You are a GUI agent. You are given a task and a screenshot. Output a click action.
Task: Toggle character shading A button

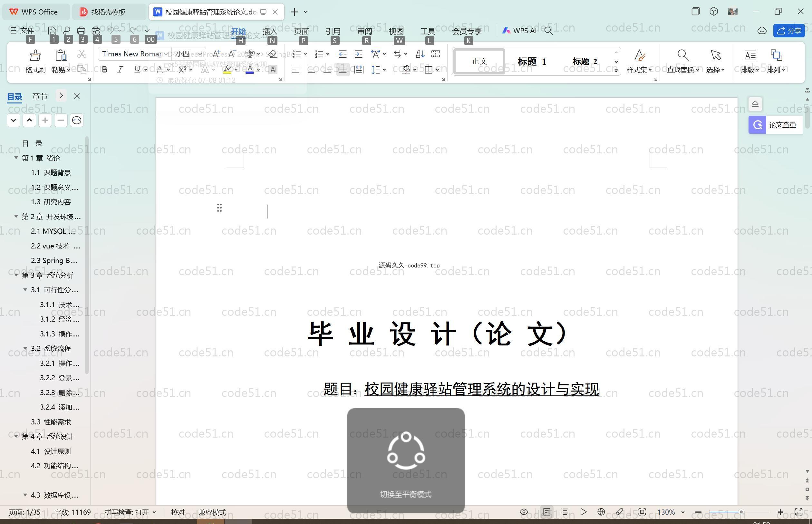[x=273, y=70]
